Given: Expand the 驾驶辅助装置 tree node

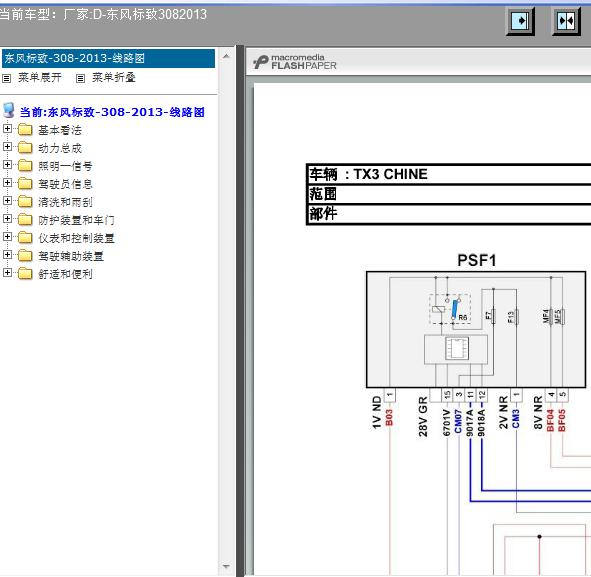Looking at the screenshot, I should point(7,255).
